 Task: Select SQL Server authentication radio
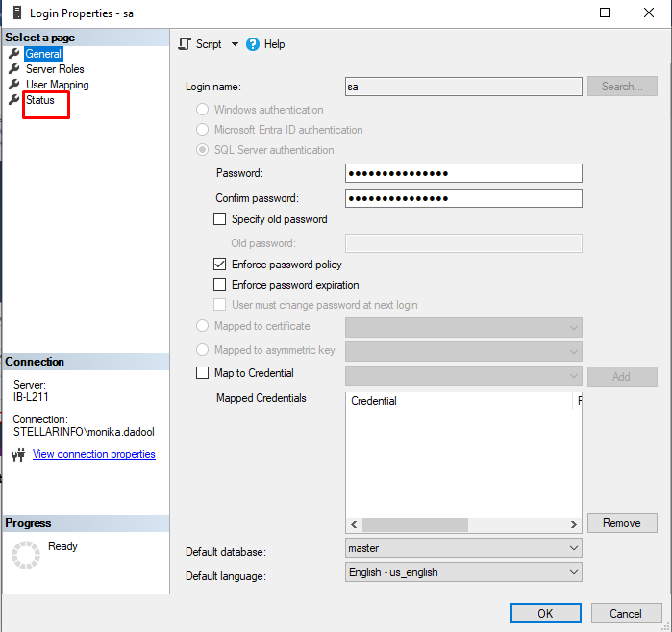(x=202, y=150)
